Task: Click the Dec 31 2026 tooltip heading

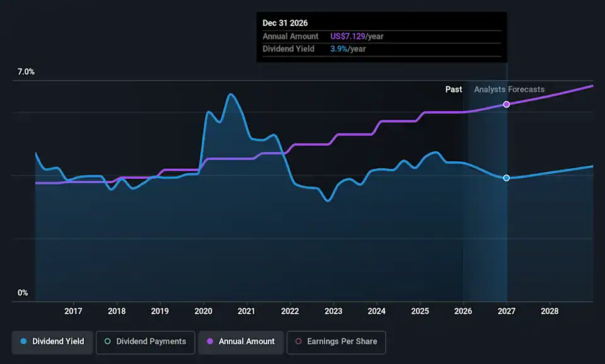Action: pyautogui.click(x=285, y=23)
